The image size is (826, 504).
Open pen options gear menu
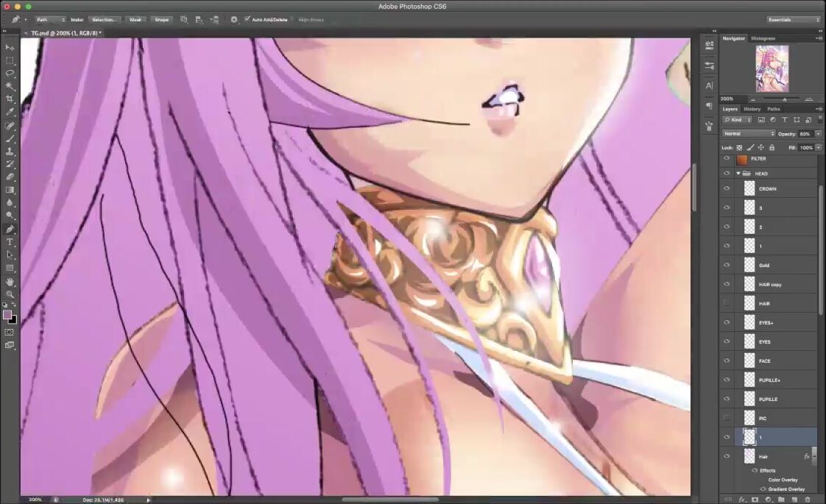pyautogui.click(x=234, y=19)
